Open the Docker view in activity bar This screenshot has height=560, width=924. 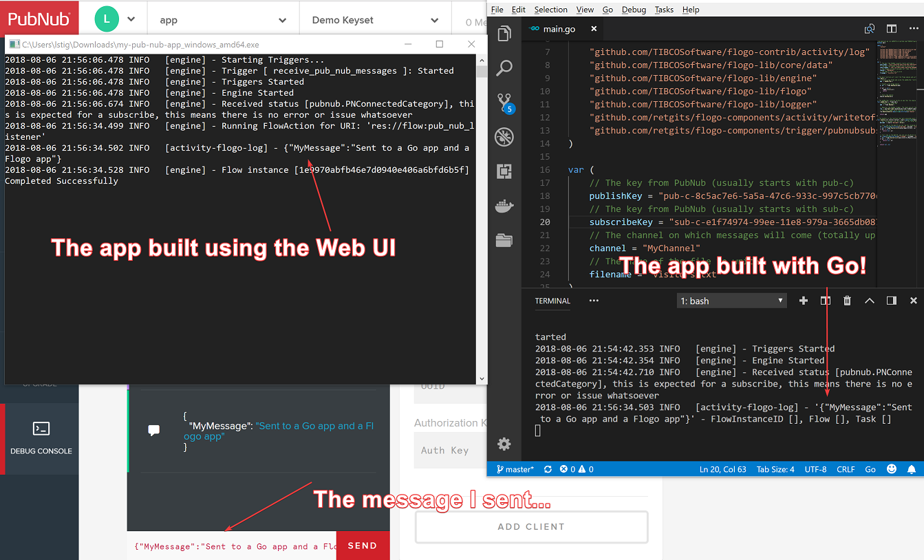pos(504,206)
